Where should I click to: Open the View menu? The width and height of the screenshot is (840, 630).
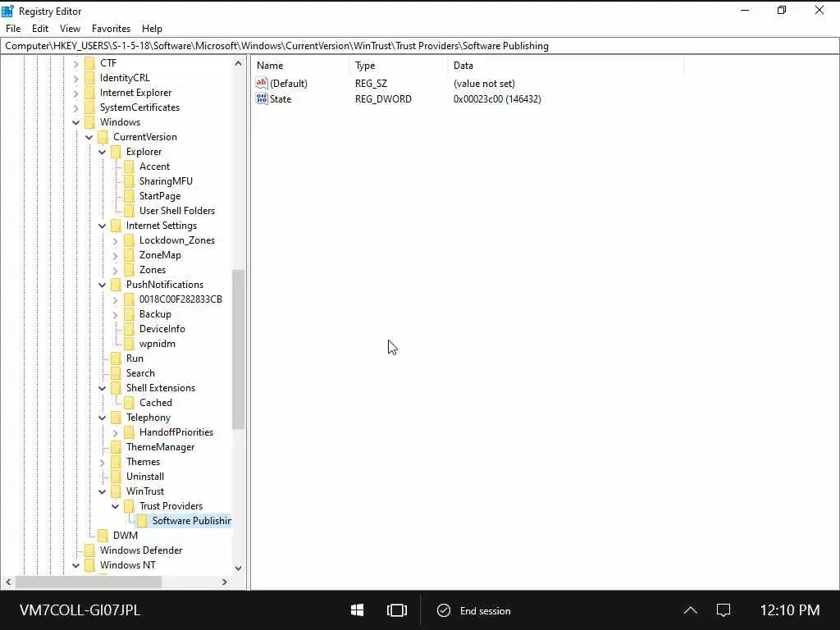[70, 29]
